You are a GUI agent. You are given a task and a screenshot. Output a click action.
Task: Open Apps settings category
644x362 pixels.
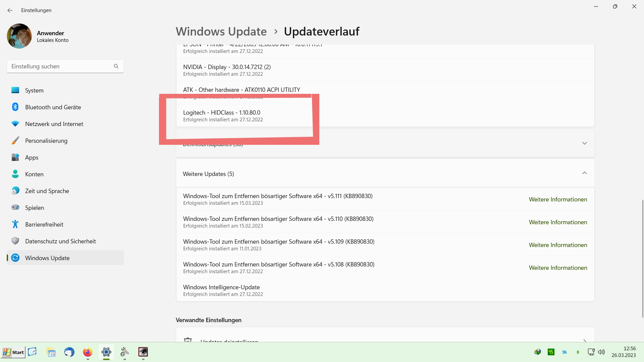[x=65, y=158]
